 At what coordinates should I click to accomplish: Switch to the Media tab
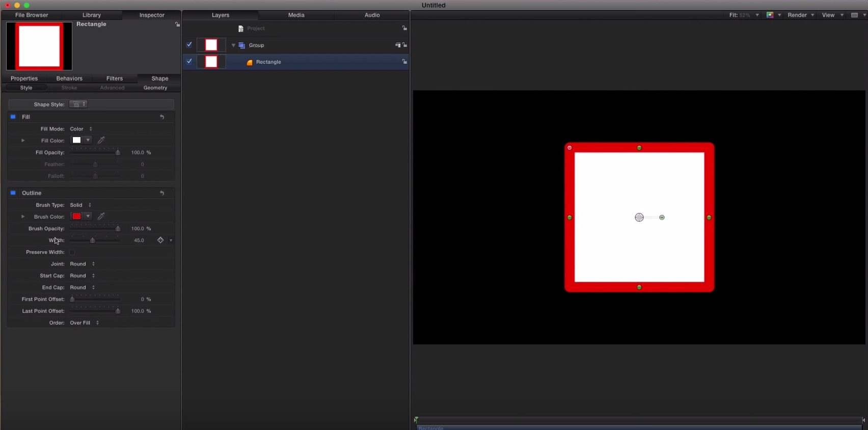[296, 15]
